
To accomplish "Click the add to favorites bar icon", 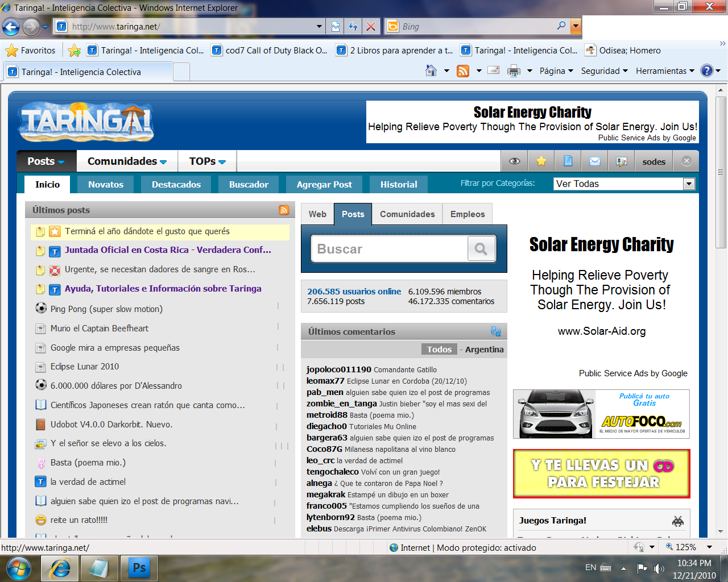I will point(74,51).
